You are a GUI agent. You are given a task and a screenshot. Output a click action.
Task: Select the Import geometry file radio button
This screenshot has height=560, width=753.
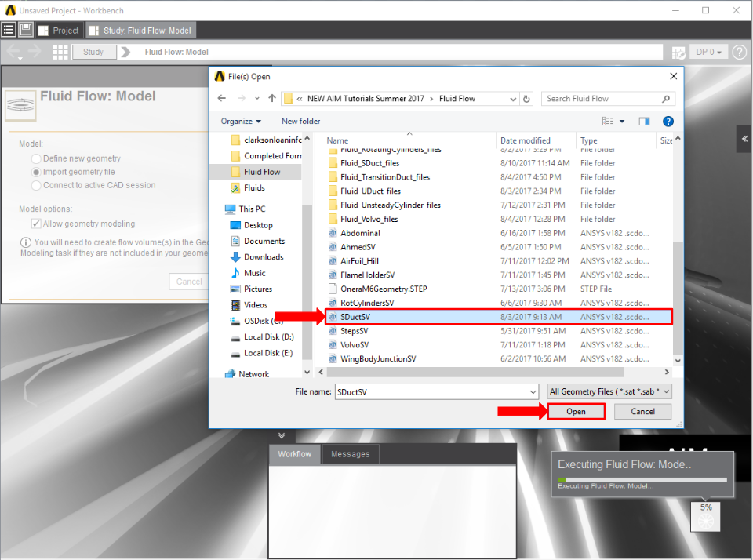[x=36, y=172]
